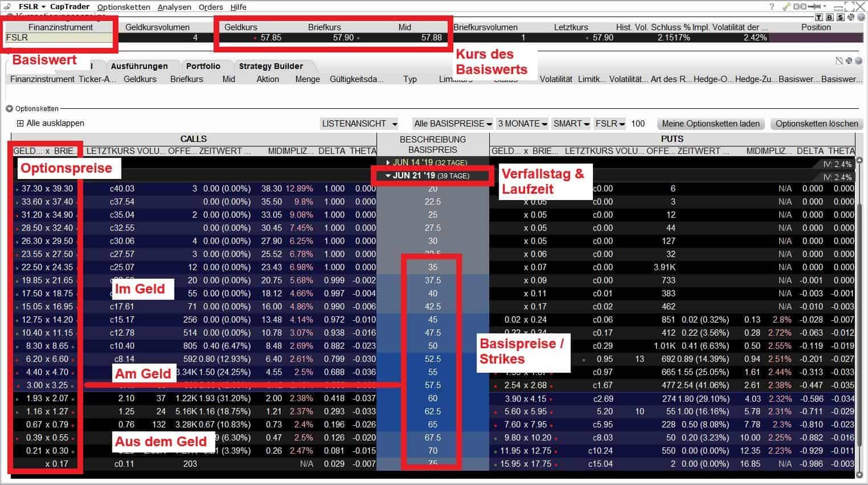Click the help question mark icon

[772, 7]
